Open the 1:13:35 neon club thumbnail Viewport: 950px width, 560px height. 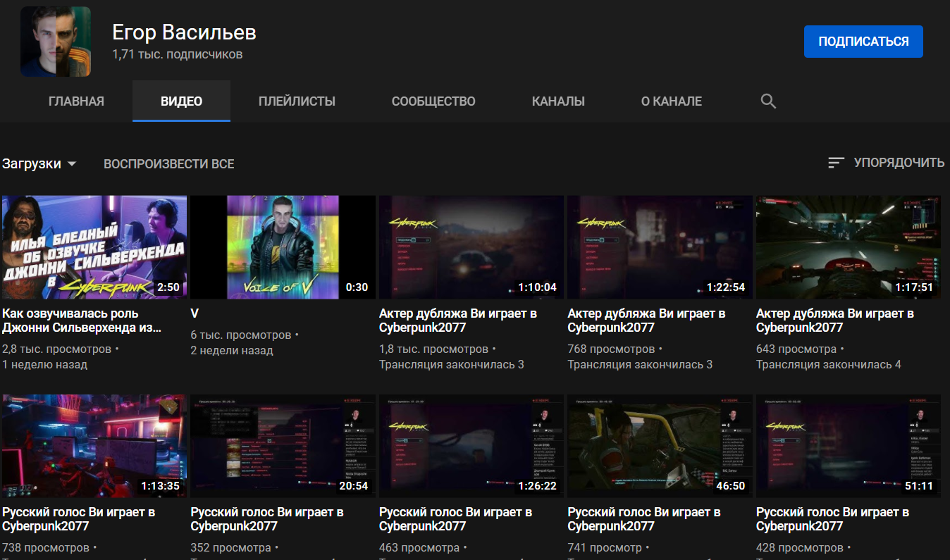[94, 446]
